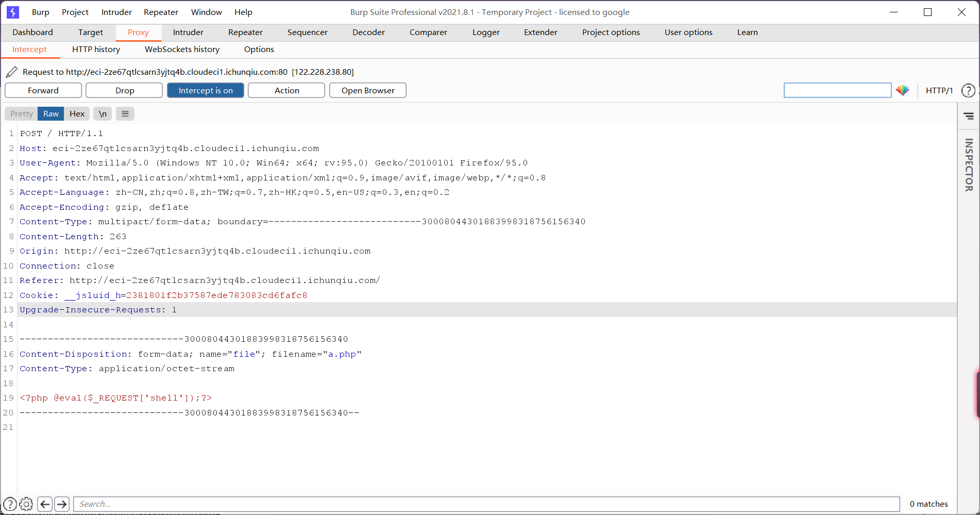Click the Open Browser button
This screenshot has height=515, width=980.
tap(368, 90)
